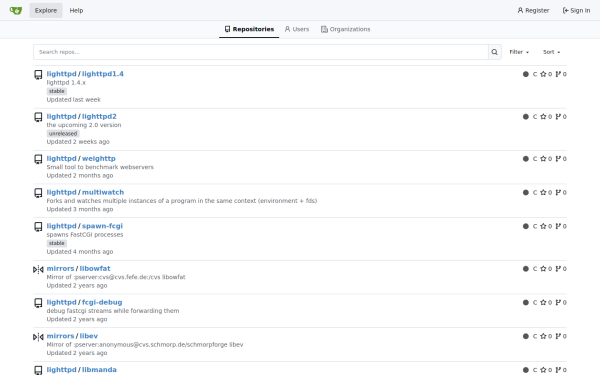
Task: Switch to the Users tab
Action: (297, 29)
